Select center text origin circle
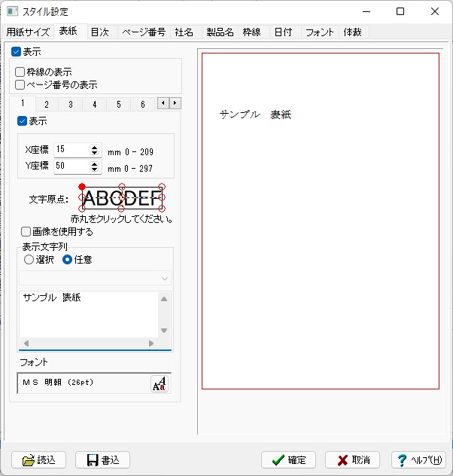 pyautogui.click(x=122, y=197)
